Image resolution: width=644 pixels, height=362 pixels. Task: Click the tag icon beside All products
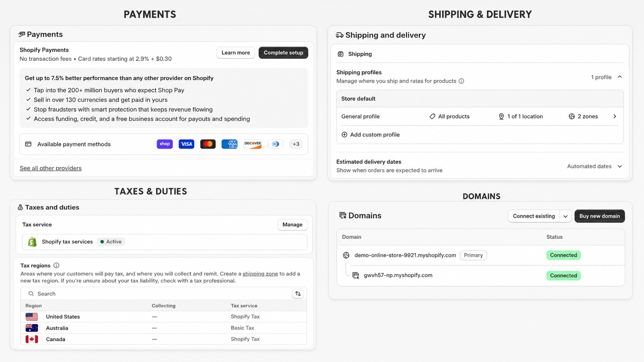[x=432, y=116]
